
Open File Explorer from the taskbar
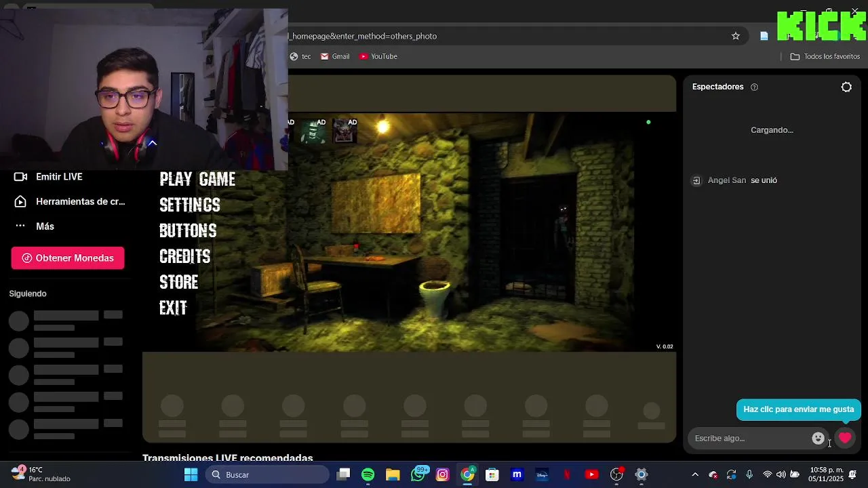pos(393,474)
